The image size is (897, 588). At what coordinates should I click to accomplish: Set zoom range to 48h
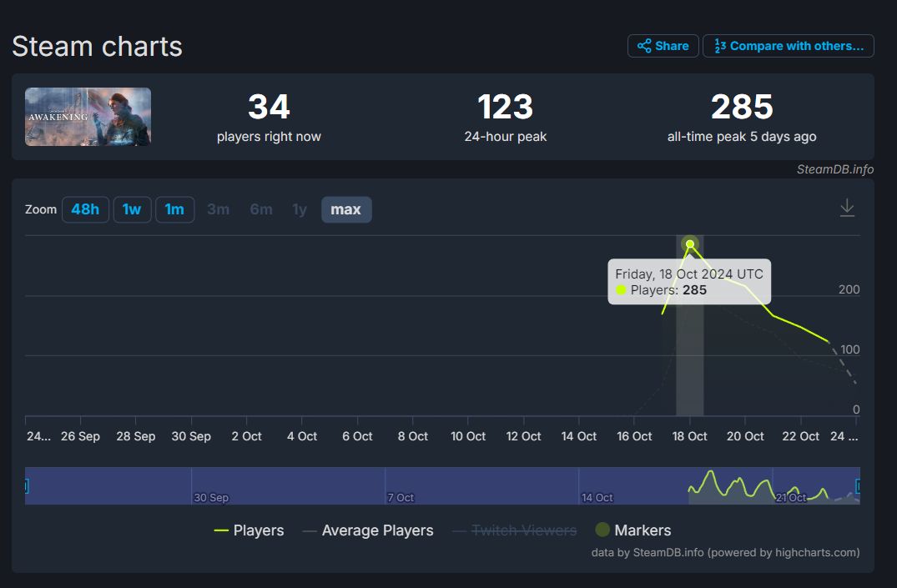click(x=85, y=209)
